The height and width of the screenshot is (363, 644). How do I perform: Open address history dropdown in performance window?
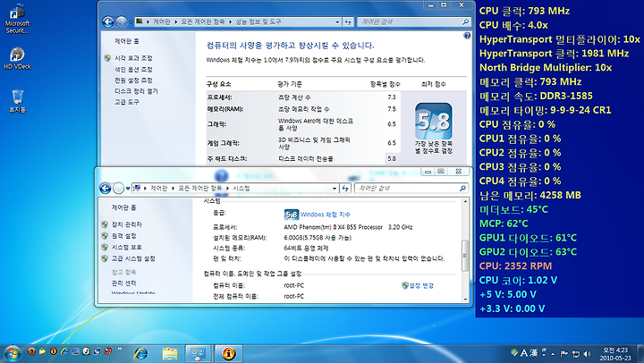337,22
